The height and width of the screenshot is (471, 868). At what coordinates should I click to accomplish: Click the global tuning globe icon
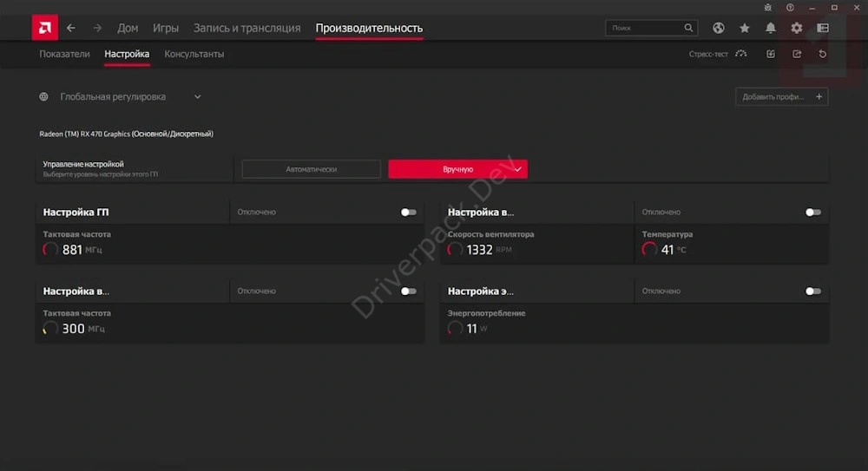tap(43, 97)
